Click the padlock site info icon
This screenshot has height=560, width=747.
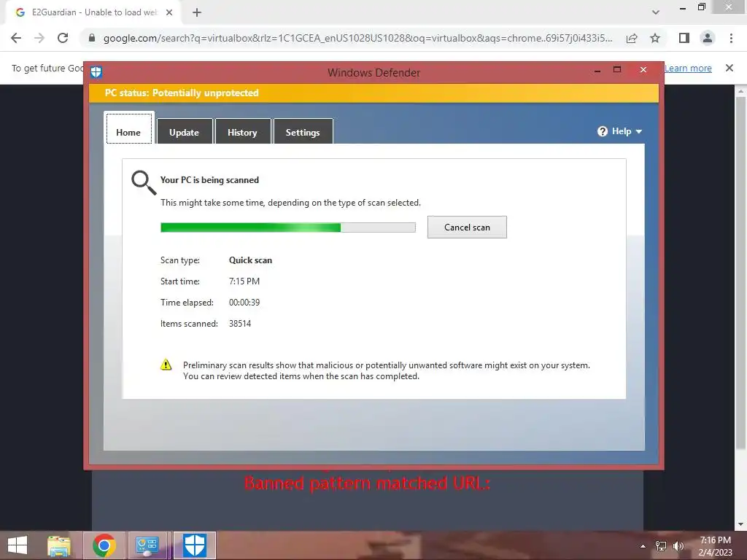[x=92, y=38]
